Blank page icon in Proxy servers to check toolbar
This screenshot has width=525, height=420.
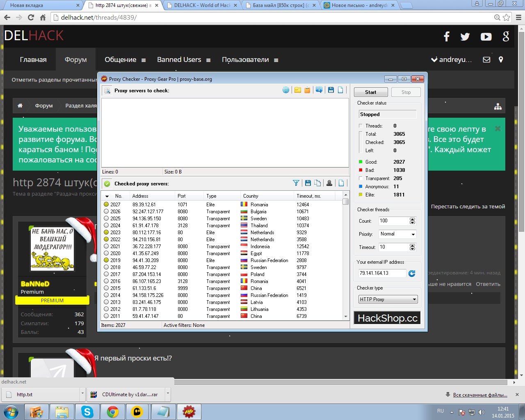point(340,90)
